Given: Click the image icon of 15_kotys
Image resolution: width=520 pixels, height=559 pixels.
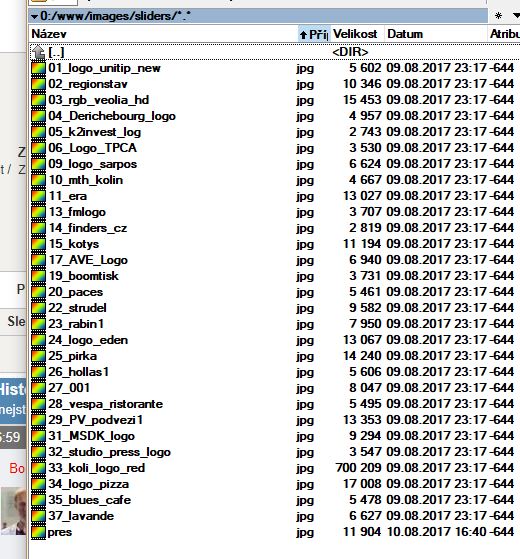Looking at the screenshot, I should pyautogui.click(x=38, y=244).
